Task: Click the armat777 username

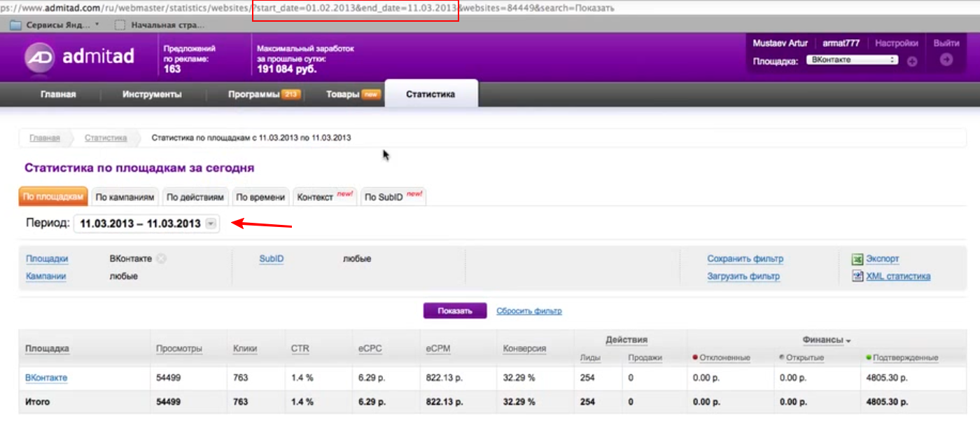Action: click(x=841, y=43)
